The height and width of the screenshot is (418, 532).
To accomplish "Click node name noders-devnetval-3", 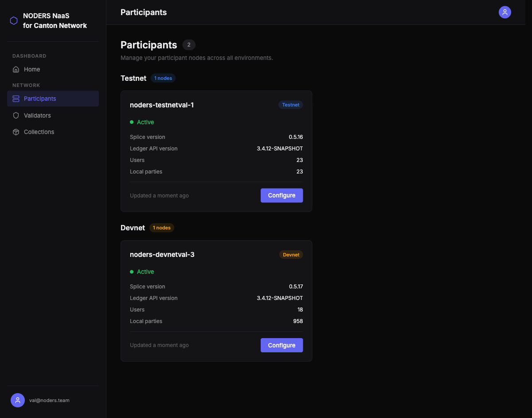I will [x=162, y=255].
